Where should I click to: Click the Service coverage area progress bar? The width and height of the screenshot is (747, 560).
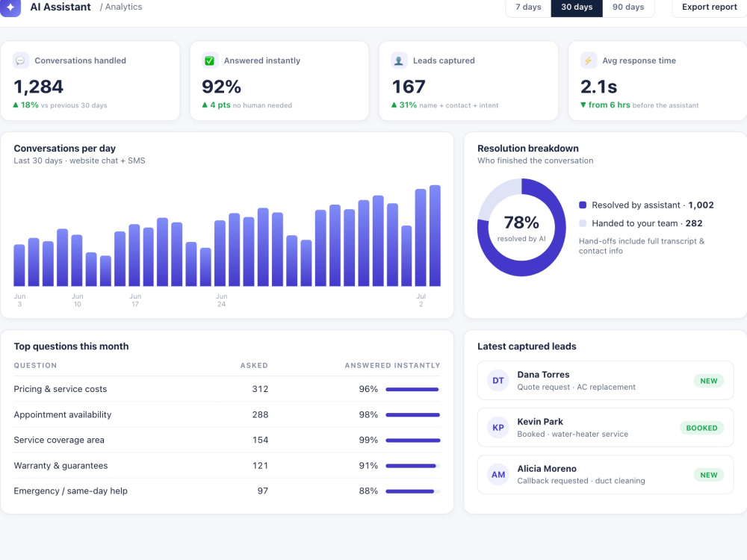coord(412,441)
